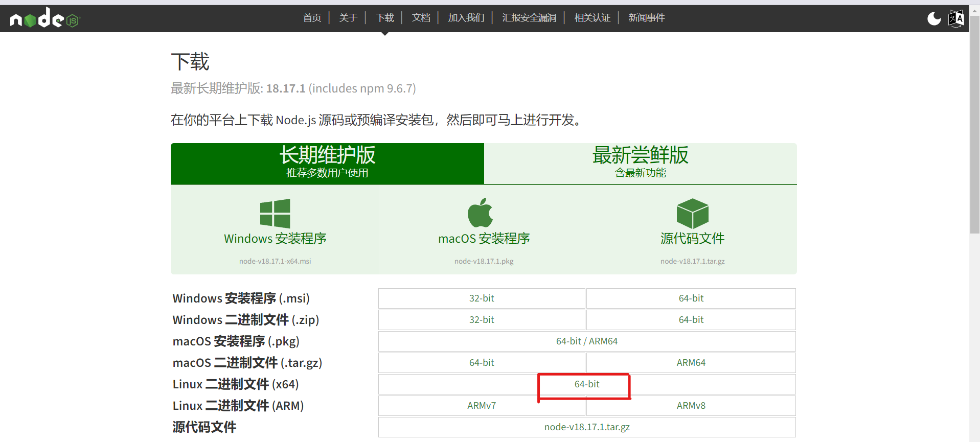Click the Windows 安装程序 link
Viewport: 980px width, 442px height.
point(275,239)
